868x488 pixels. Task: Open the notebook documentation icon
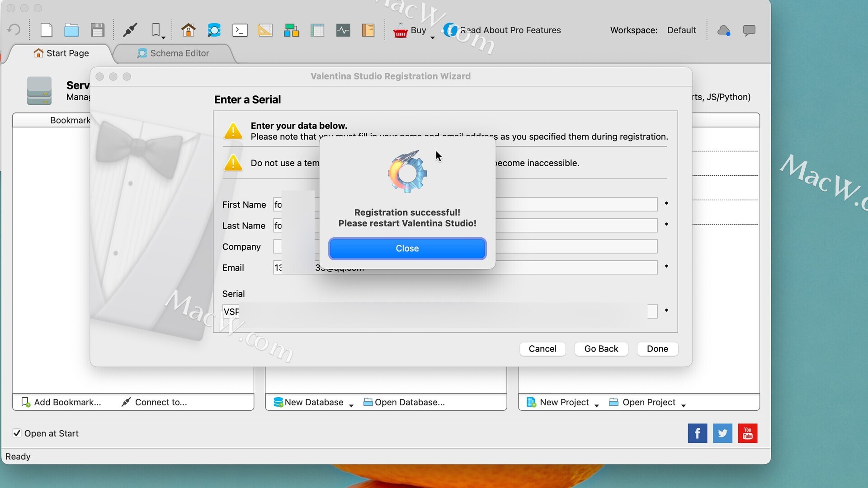368,30
